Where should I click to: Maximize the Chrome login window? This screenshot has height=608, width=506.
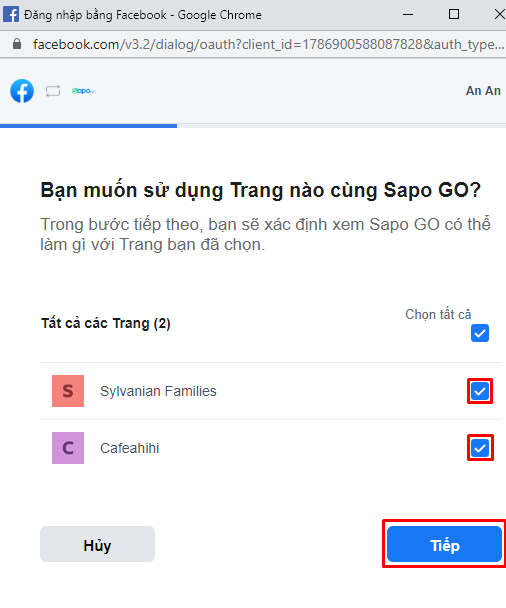point(454,14)
